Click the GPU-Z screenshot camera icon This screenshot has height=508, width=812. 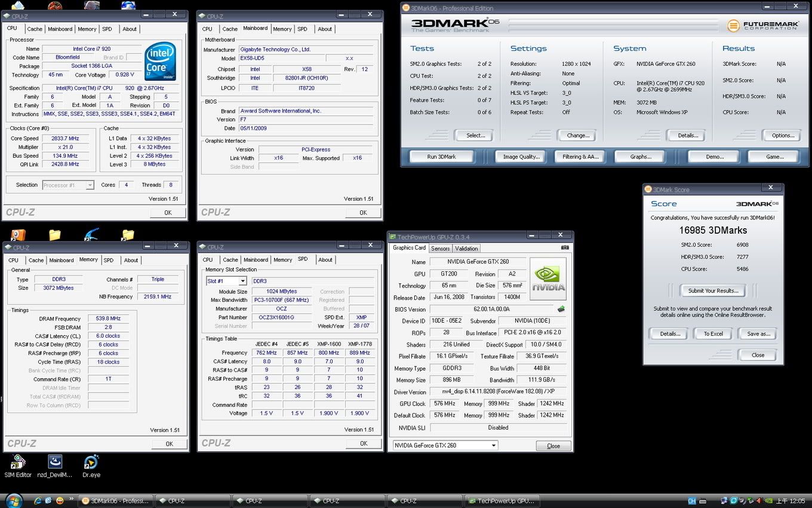pos(565,247)
